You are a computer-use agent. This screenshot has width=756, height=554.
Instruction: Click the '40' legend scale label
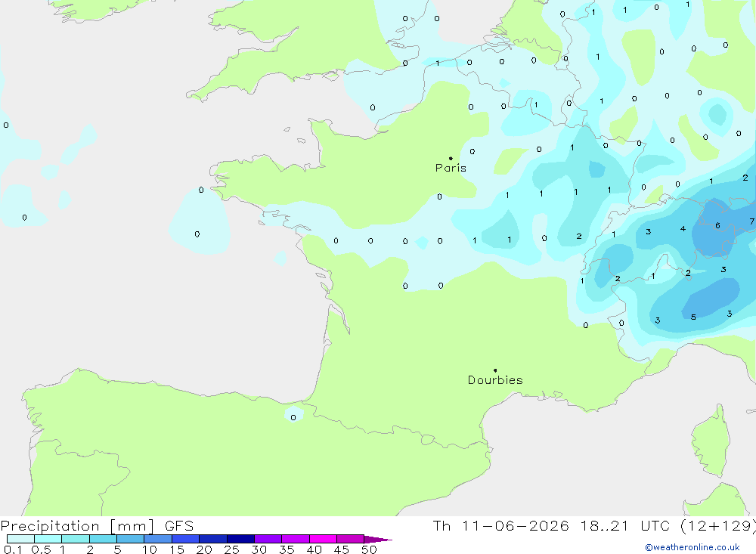(314, 549)
